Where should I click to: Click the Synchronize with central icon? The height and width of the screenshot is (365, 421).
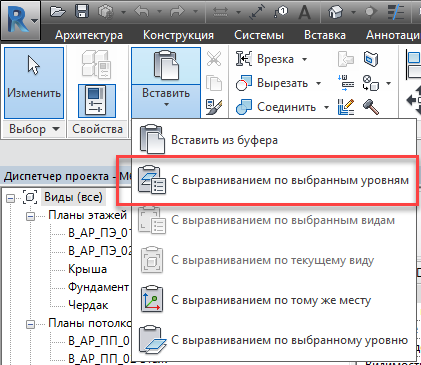click(x=106, y=12)
